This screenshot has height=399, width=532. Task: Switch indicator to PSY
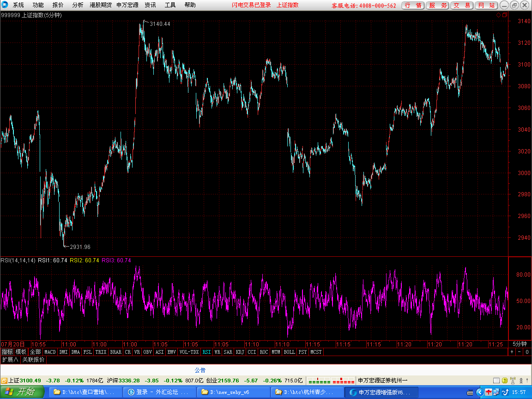click(x=302, y=352)
